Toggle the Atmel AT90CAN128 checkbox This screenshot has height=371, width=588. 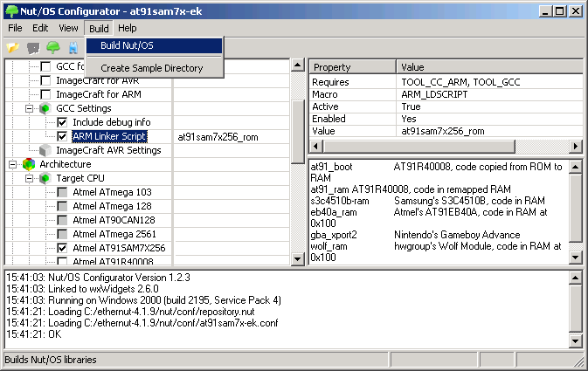point(62,220)
